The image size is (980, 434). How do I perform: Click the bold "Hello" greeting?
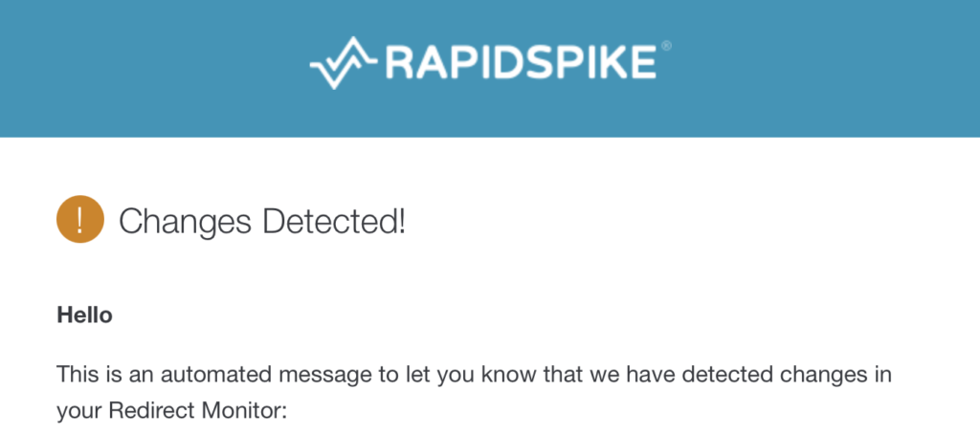click(x=84, y=315)
